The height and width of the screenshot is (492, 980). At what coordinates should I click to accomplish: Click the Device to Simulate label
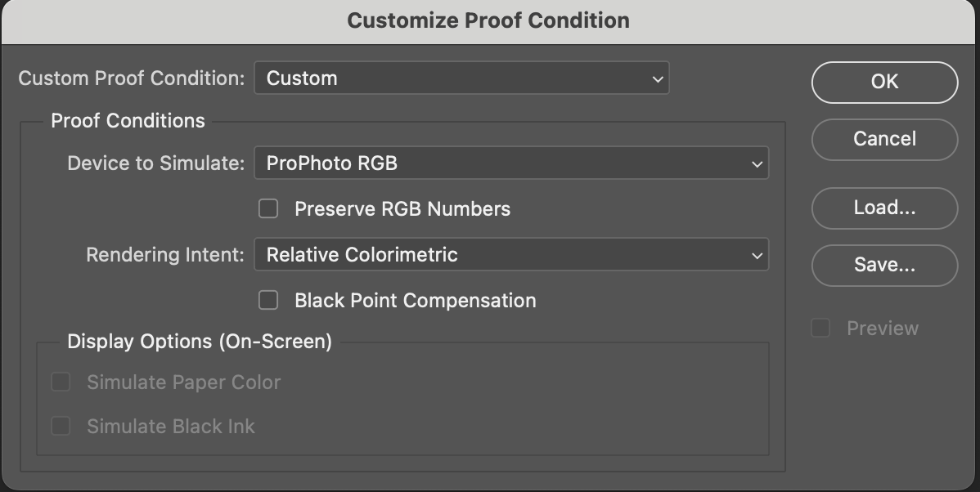[155, 163]
